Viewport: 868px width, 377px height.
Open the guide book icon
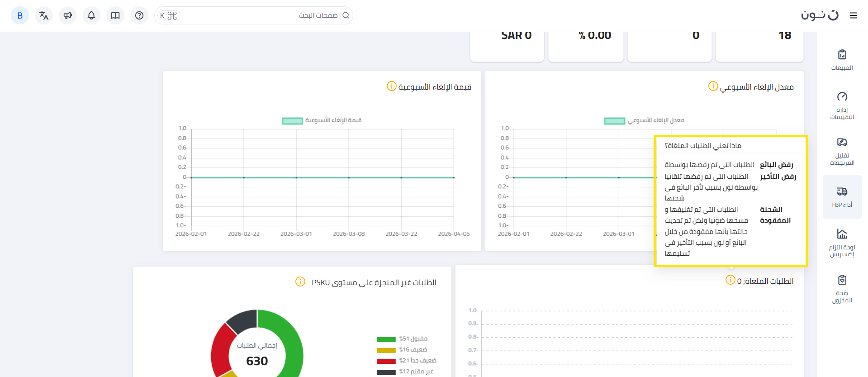[115, 15]
